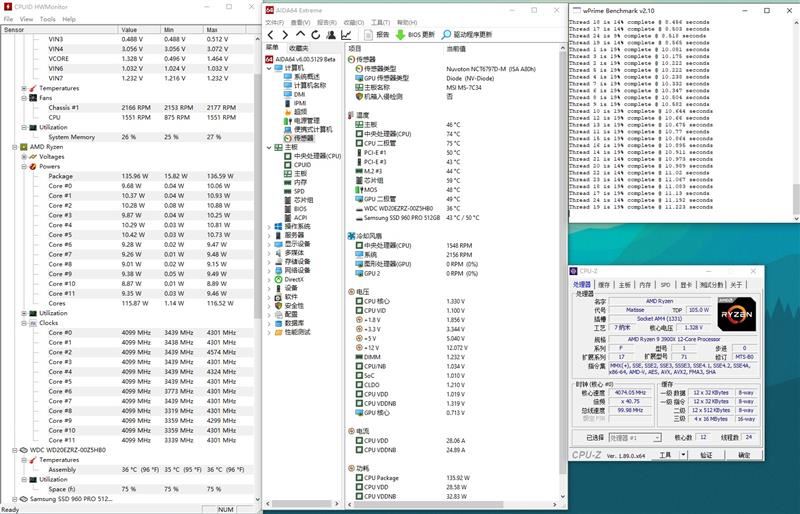
Task: Go up one level in AIDA64
Action: click(301, 34)
